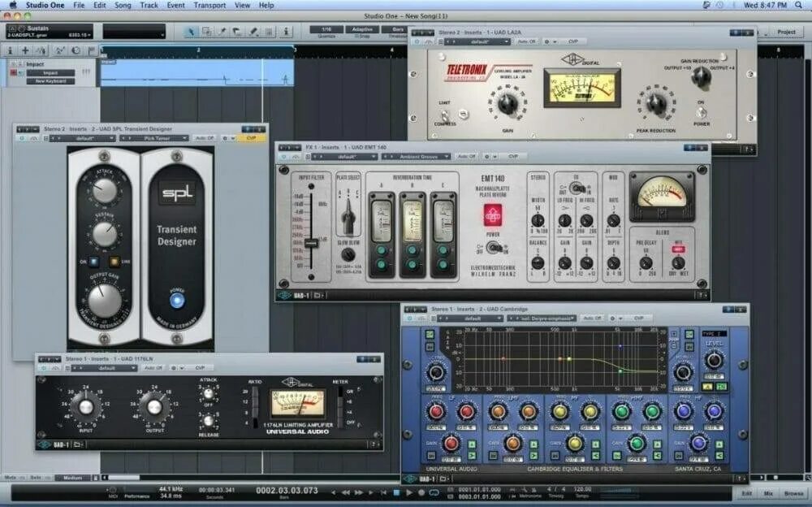The height and width of the screenshot is (507, 812).
Task: Click the EMT 140 input filter slider handle
Action: coord(311,243)
